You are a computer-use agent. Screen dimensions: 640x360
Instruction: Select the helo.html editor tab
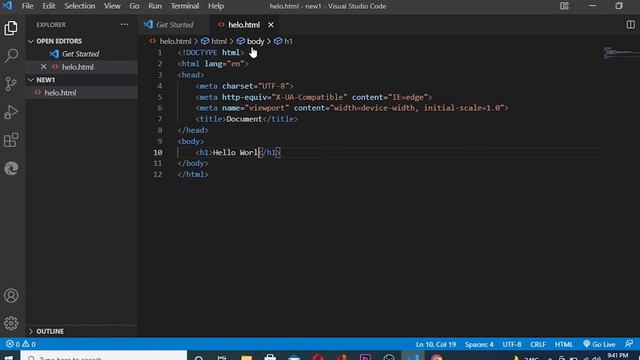click(244, 25)
